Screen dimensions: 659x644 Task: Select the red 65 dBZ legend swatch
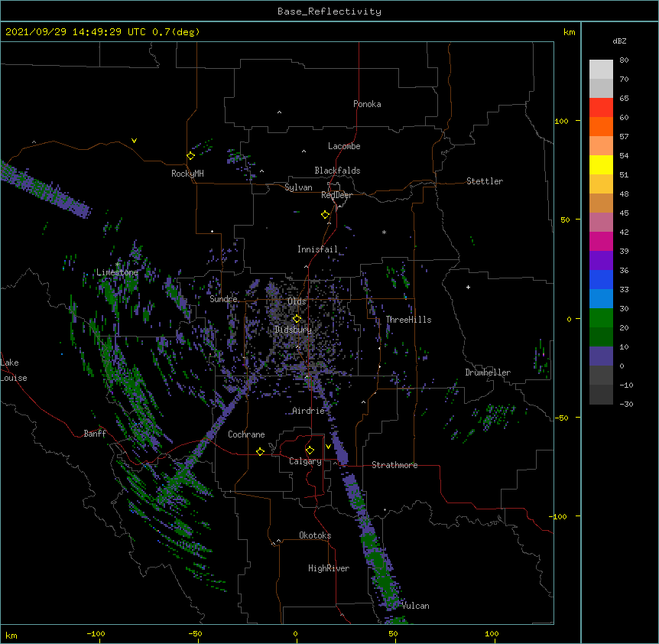[x=601, y=108]
